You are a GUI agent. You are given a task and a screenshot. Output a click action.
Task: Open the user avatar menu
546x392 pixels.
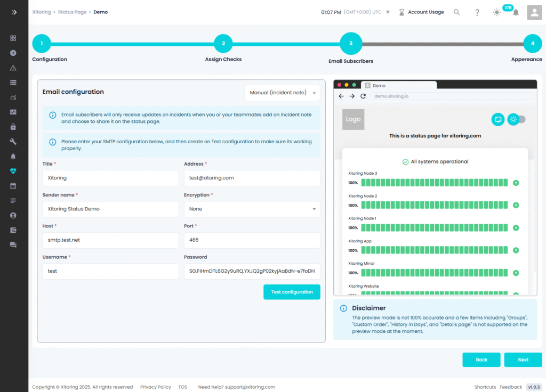[x=534, y=13]
